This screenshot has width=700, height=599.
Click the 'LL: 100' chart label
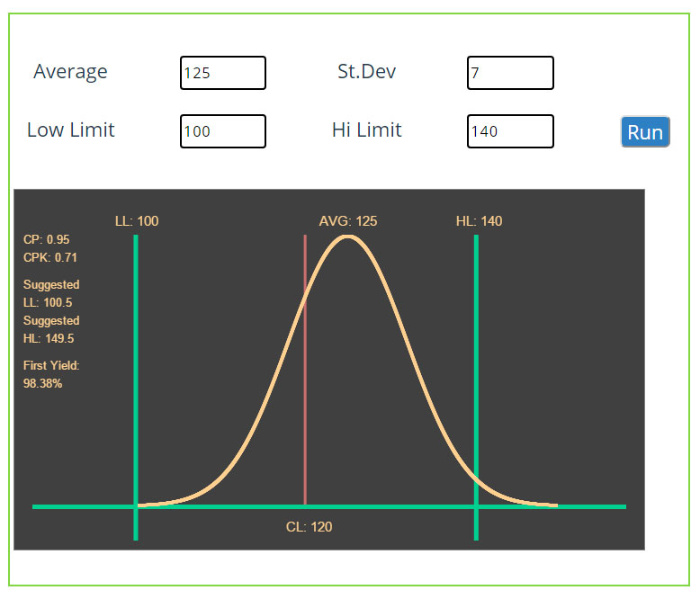(137, 221)
